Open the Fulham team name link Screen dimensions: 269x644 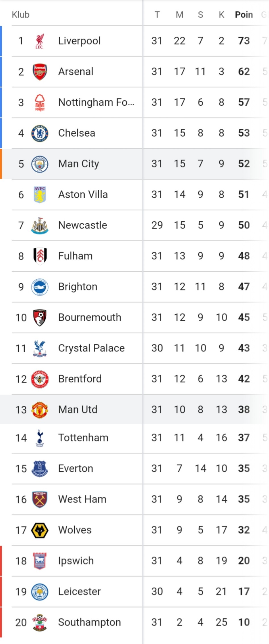[75, 256]
